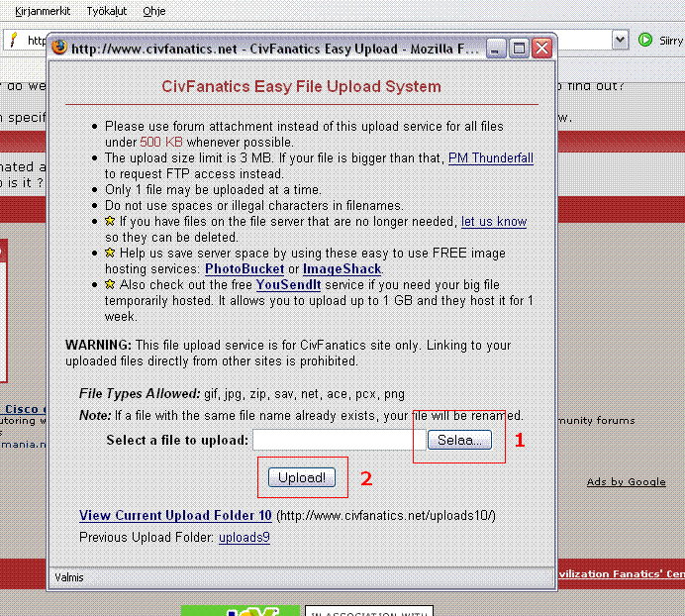Open the Kirjanmerkit menu
Image resolution: width=685 pixels, height=616 pixels.
pos(43,11)
